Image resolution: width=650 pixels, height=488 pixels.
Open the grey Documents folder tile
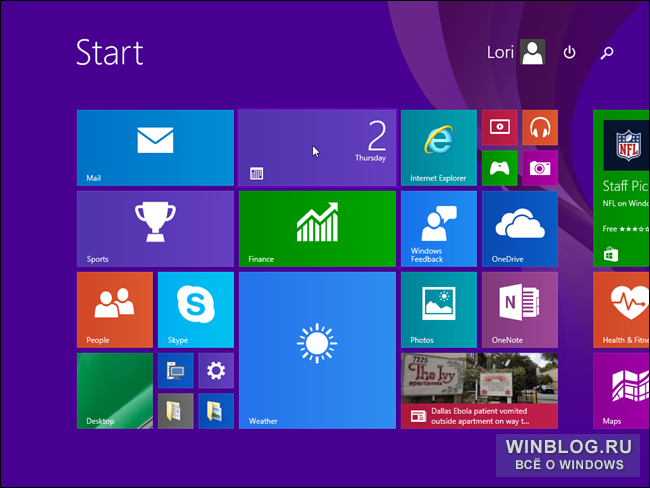(175, 411)
